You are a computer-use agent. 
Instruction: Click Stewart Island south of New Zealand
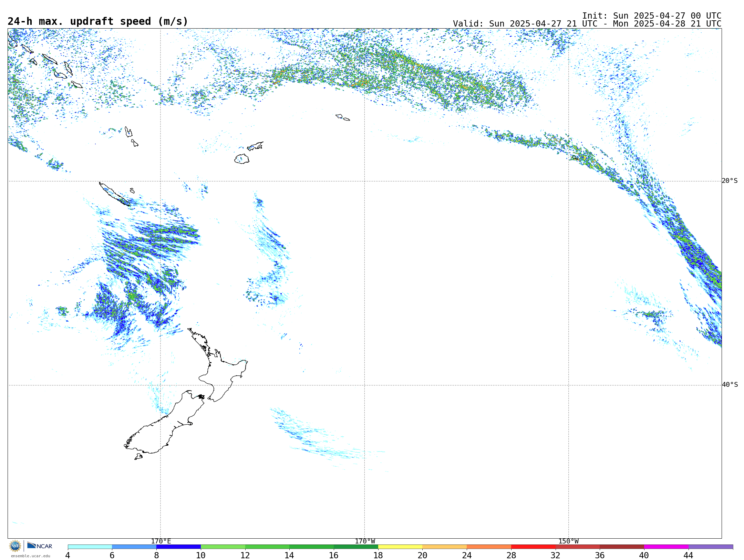click(x=138, y=457)
